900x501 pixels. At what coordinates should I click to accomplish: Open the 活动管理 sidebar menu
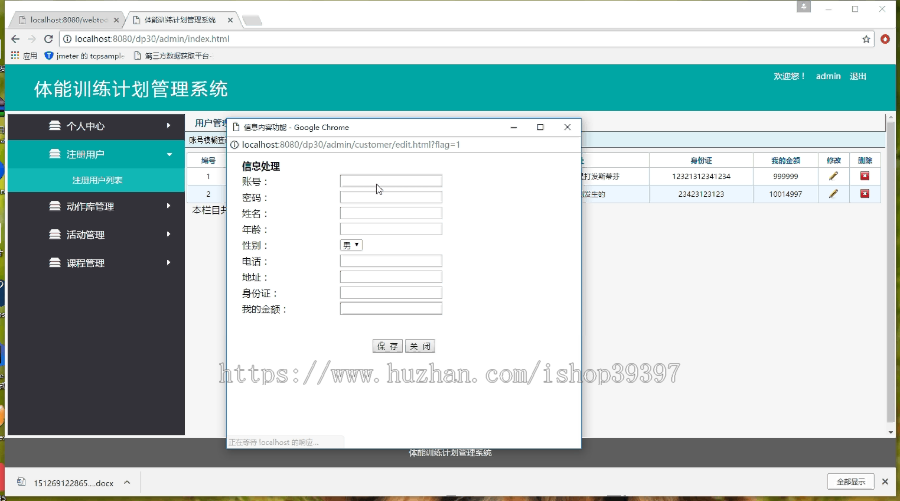click(x=96, y=234)
